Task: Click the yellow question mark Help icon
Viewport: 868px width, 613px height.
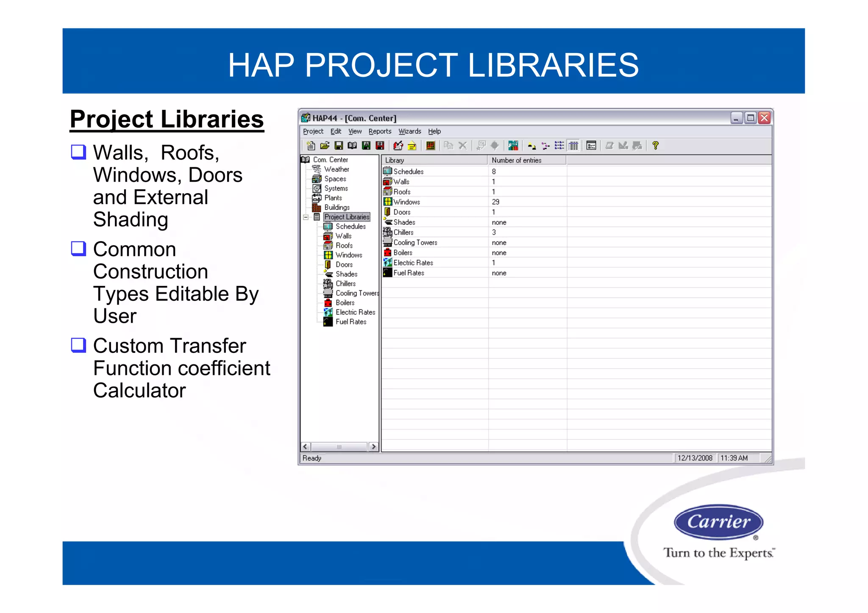Action: coord(656,146)
